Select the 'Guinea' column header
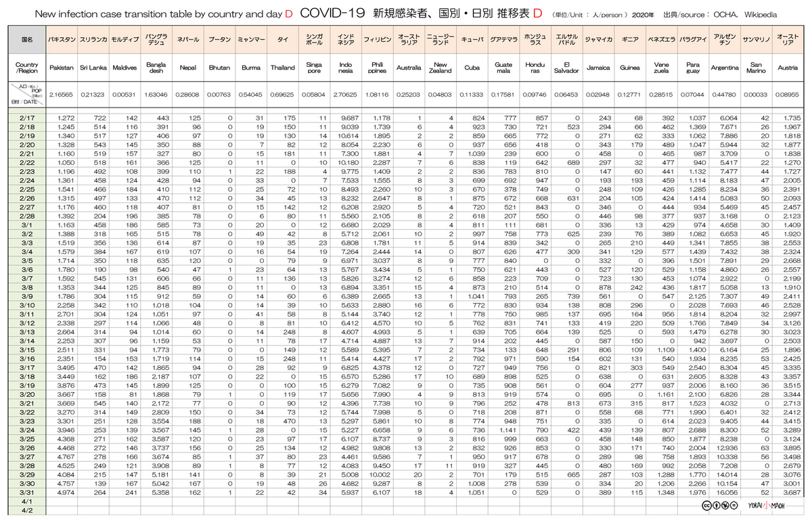This screenshot has width=812, height=520. (x=630, y=68)
